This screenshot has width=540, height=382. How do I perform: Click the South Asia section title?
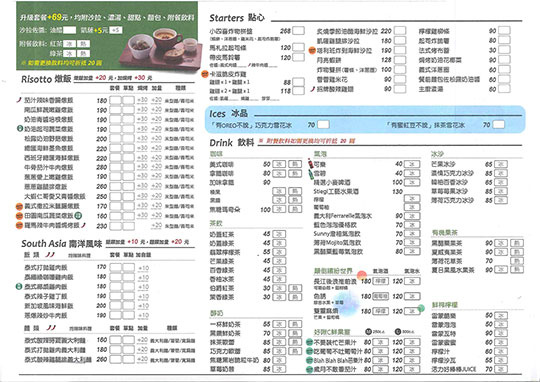tap(62, 244)
